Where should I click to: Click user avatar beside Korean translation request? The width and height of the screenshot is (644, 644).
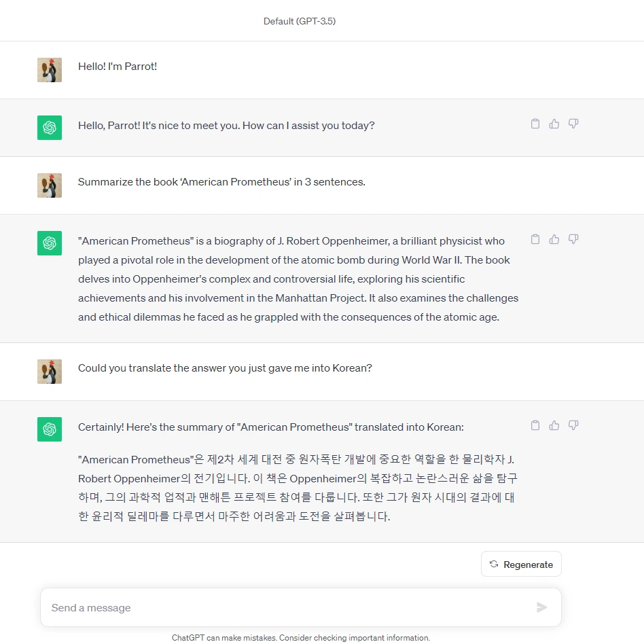coord(50,372)
